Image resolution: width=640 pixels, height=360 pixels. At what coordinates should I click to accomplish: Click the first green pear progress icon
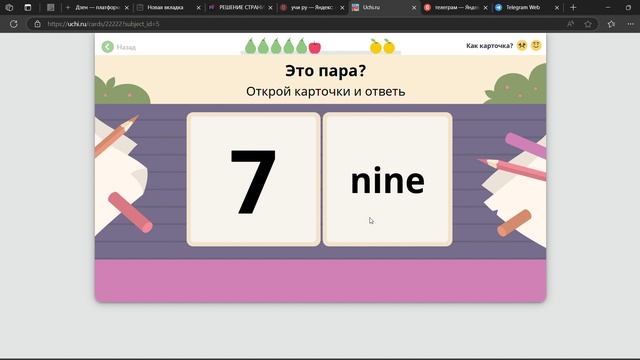pyautogui.click(x=250, y=46)
